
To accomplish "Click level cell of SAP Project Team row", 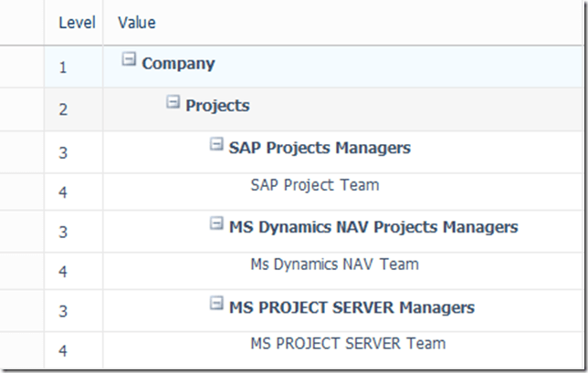I will [x=63, y=192].
